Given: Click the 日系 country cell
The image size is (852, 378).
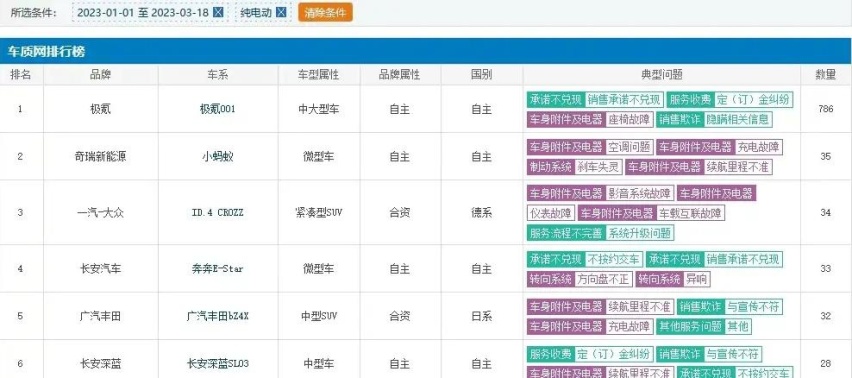Looking at the screenshot, I should click(481, 316).
